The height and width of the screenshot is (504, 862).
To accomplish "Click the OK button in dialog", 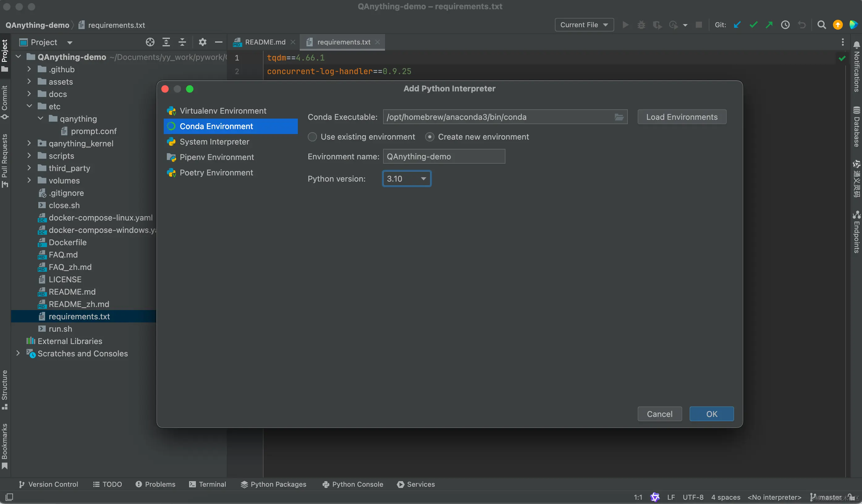I will pos(711,414).
